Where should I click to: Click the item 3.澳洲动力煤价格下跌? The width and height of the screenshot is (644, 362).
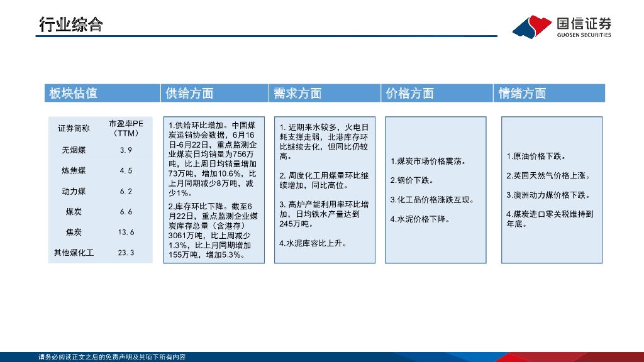pos(548,195)
